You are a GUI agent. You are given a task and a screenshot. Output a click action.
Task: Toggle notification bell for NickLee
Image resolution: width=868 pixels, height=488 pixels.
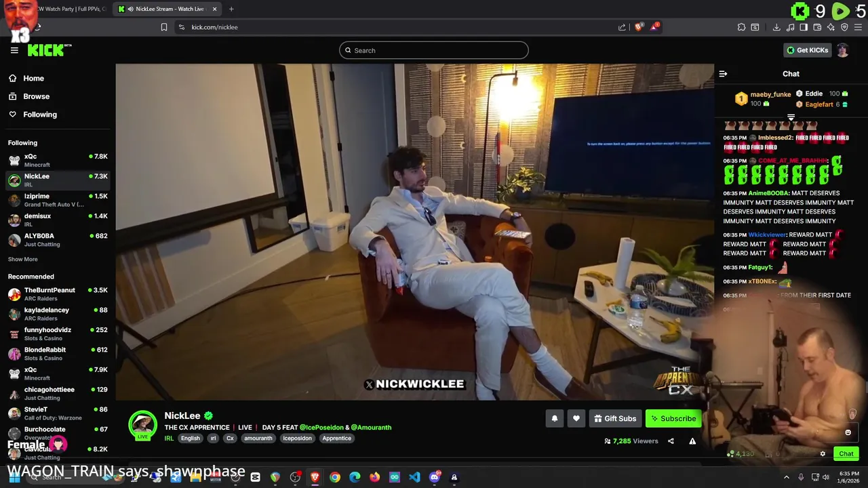pos(554,419)
